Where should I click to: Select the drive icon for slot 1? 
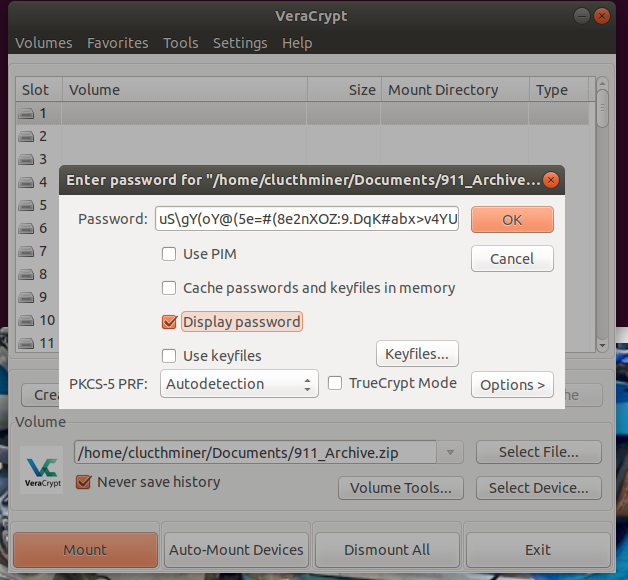(26, 114)
